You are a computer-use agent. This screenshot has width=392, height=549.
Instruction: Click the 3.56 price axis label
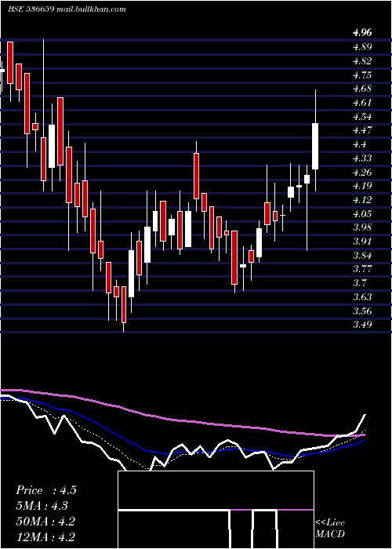click(362, 311)
